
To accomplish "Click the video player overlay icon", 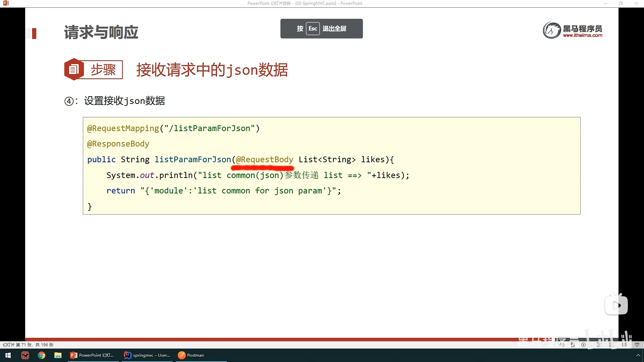I will (x=616, y=305).
